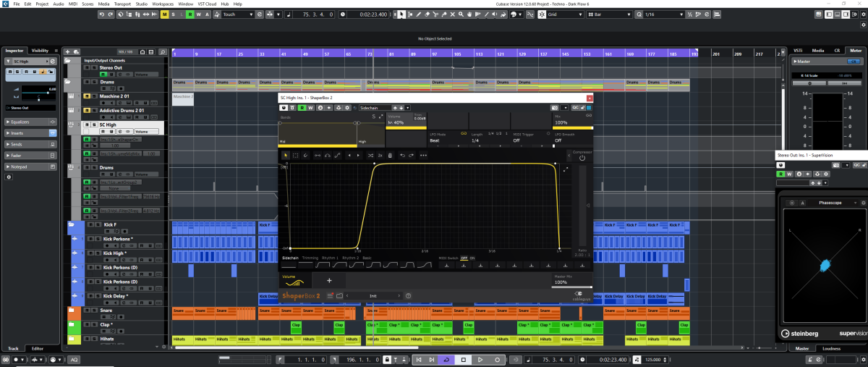Open the Bar grid type dropdown

(x=610, y=14)
